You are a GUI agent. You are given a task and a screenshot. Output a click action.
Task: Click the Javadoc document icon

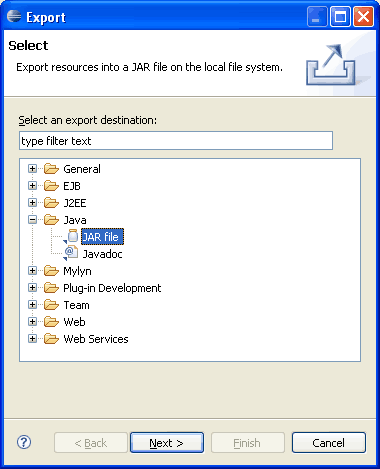click(72, 253)
